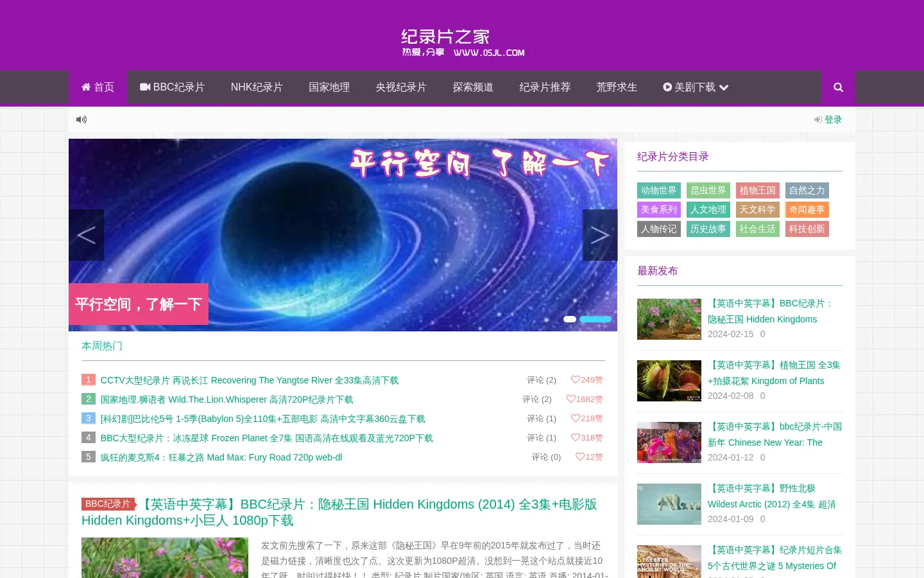924x578 pixels.
Task: Like 巴比伦5号 with 218赞 heart
Action: pyautogui.click(x=586, y=419)
